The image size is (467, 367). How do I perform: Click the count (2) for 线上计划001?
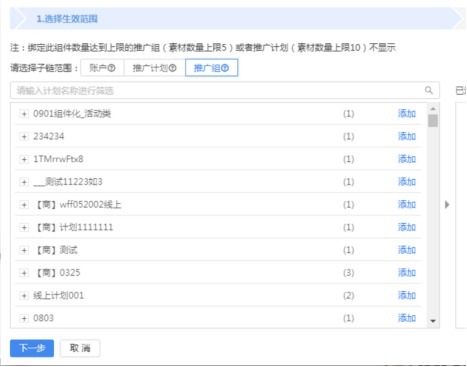pyautogui.click(x=349, y=296)
